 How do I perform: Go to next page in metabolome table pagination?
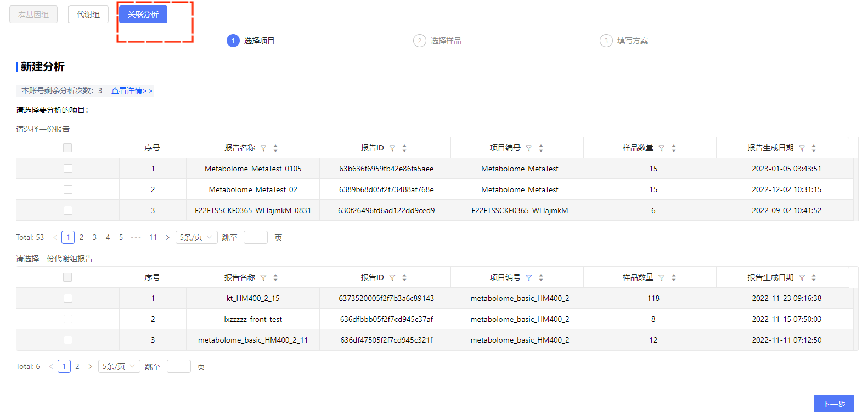pos(91,366)
